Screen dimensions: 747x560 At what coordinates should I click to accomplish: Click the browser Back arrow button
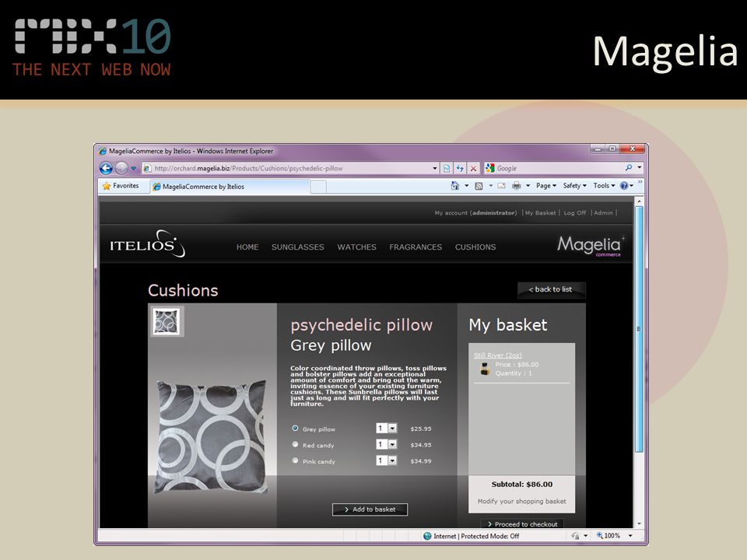(x=106, y=168)
